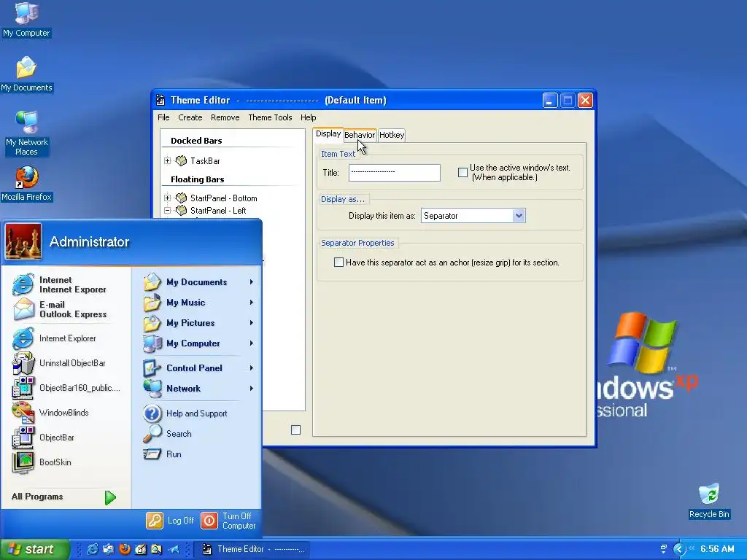
Task: Expand My Computer submenu in Start menu
Action: (x=252, y=343)
